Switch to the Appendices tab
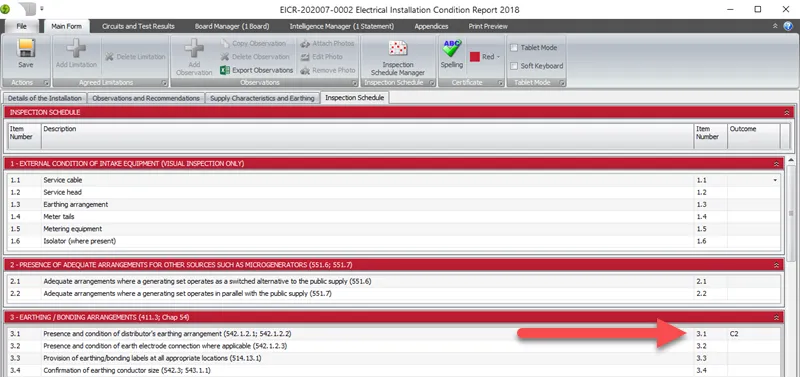 tap(431, 26)
